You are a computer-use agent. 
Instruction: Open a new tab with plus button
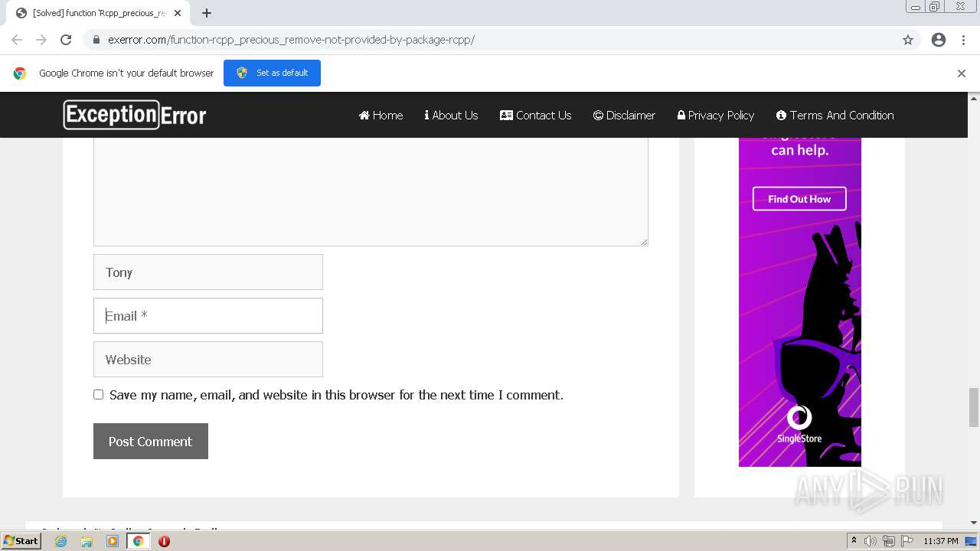pyautogui.click(x=207, y=13)
